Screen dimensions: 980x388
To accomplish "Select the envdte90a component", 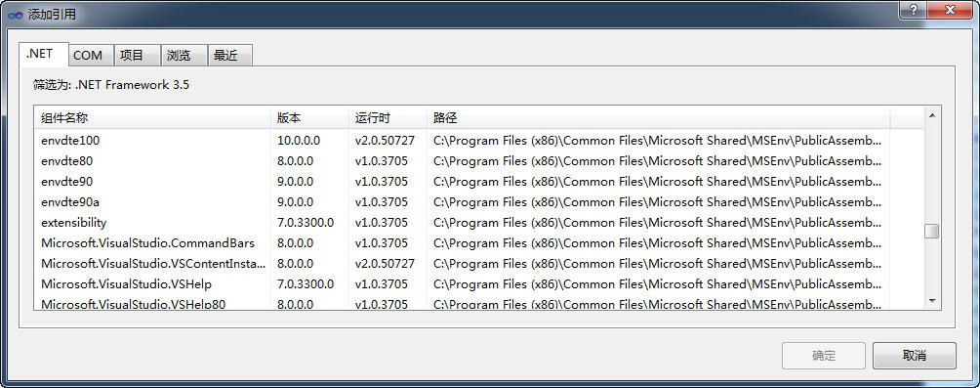I will (478, 202).
